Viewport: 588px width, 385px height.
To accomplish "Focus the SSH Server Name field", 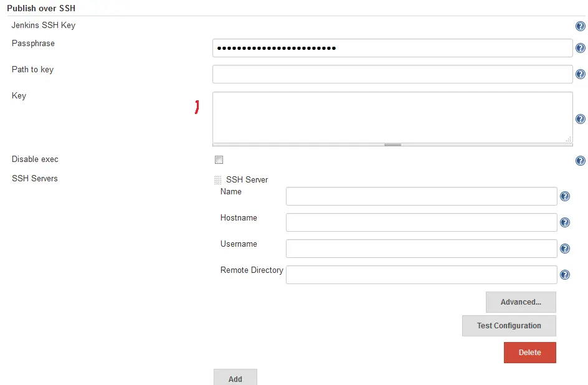I will [421, 196].
